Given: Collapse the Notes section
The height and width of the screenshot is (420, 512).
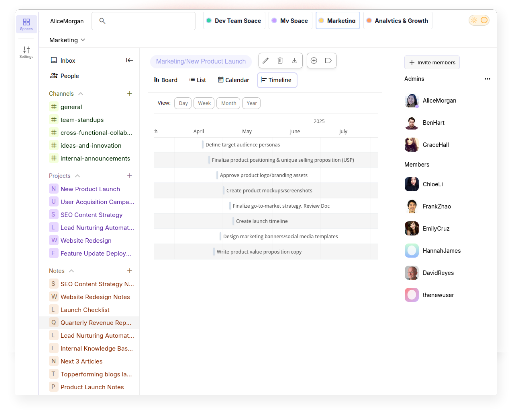Looking at the screenshot, I should pyautogui.click(x=71, y=271).
